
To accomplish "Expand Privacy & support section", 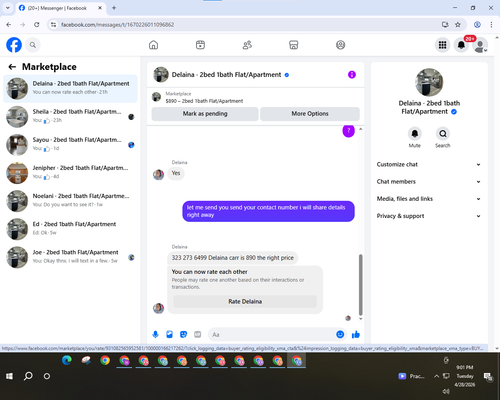I will pyautogui.click(x=429, y=216).
